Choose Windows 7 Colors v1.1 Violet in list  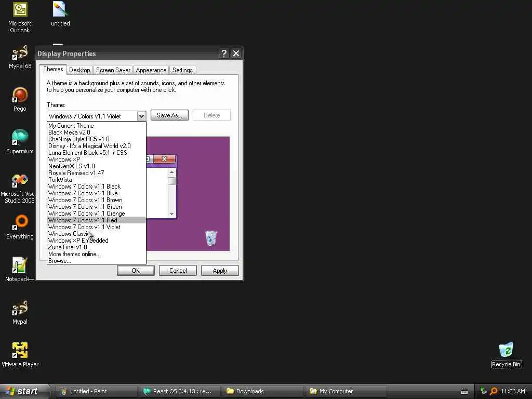(97, 227)
